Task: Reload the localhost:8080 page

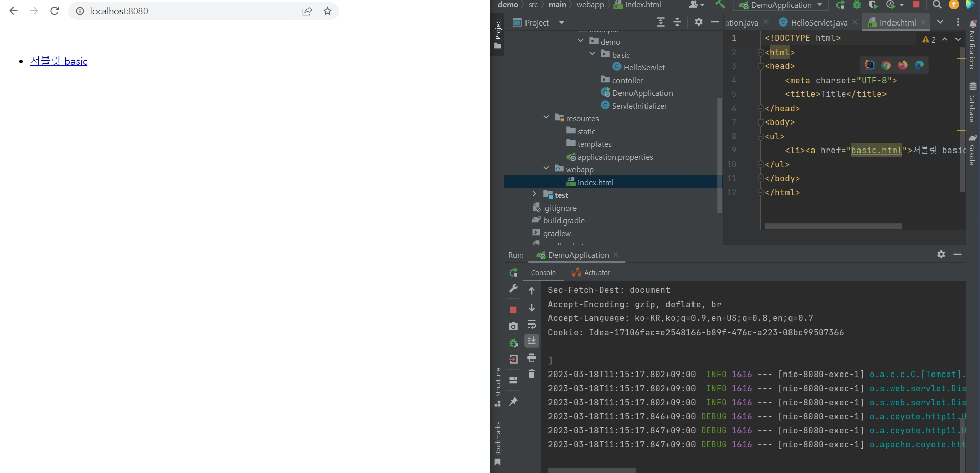Action: tap(55, 11)
